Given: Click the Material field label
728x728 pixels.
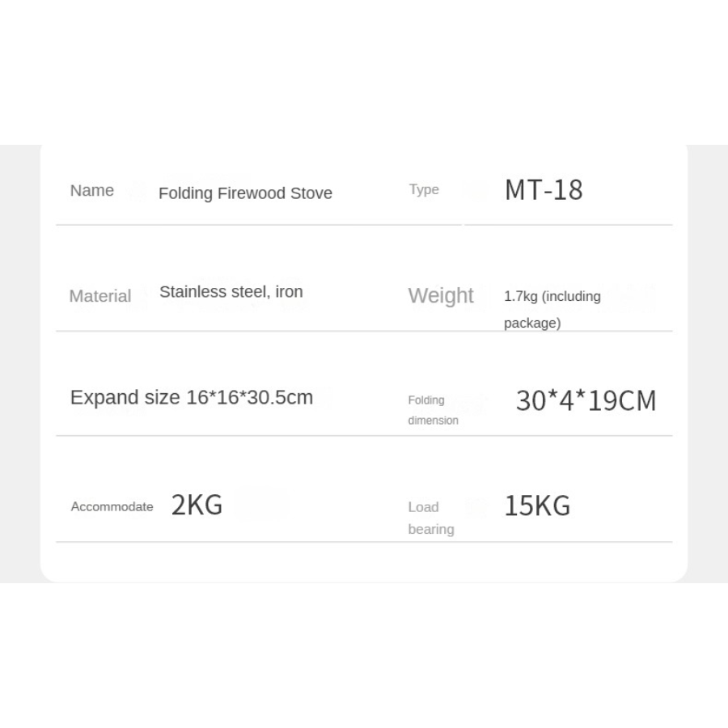Looking at the screenshot, I should tap(99, 296).
